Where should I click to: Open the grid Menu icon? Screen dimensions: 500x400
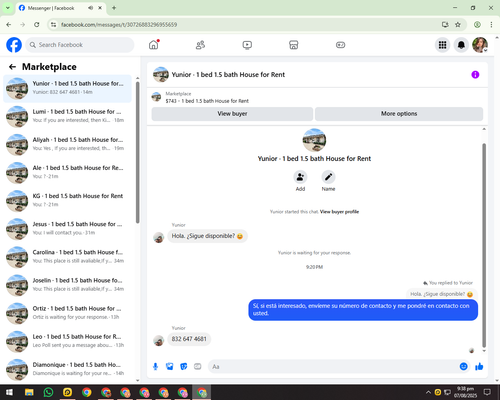(442, 45)
